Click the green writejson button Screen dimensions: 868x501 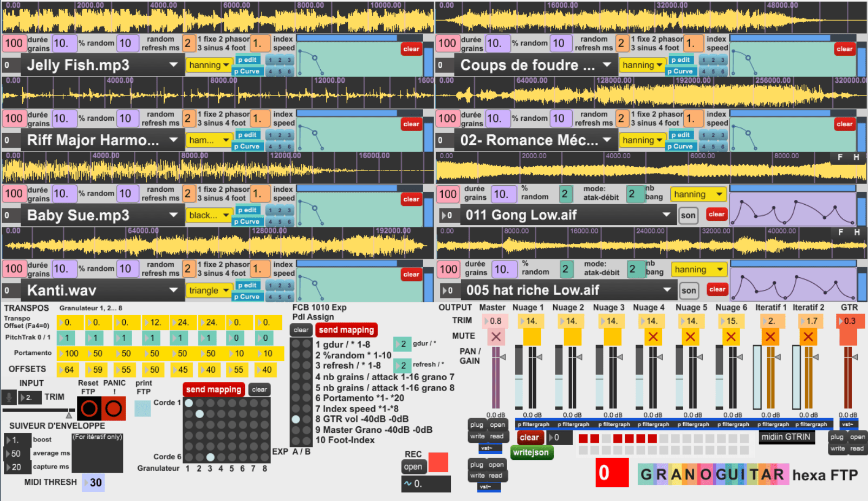click(x=531, y=452)
